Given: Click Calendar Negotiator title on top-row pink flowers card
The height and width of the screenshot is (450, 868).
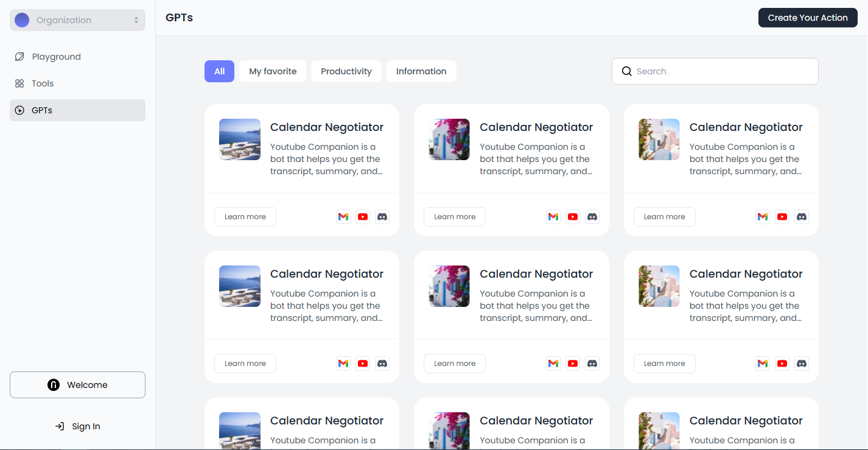Looking at the screenshot, I should click(536, 127).
